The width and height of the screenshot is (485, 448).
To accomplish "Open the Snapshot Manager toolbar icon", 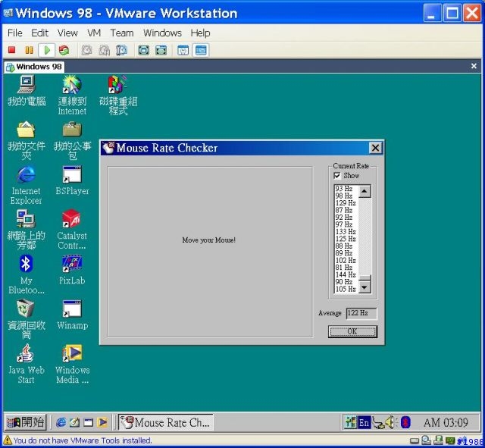I will [x=121, y=50].
